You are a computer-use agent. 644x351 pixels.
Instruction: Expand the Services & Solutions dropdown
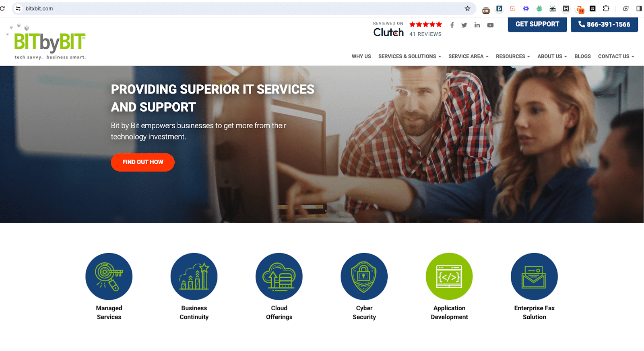pos(410,56)
